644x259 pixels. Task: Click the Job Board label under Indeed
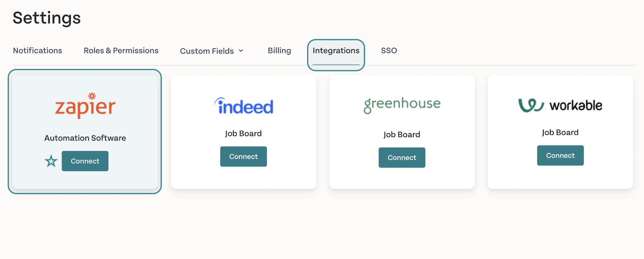244,133
